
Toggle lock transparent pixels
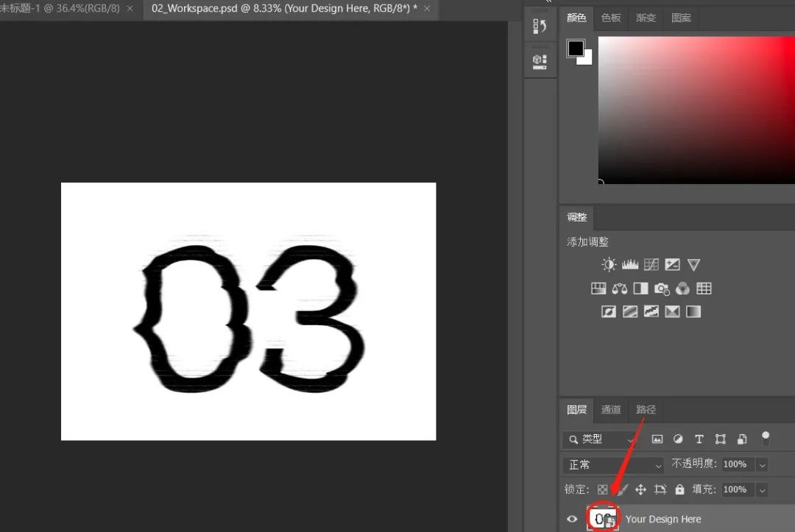tap(603, 489)
